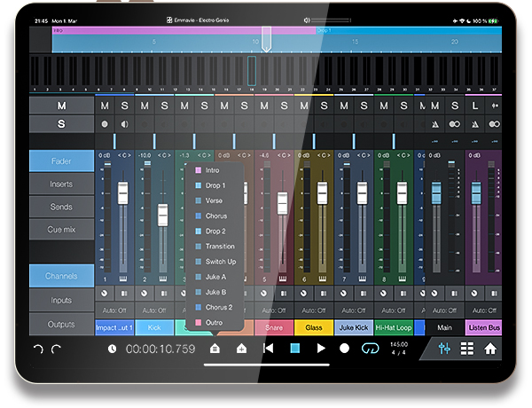Click the Snare channel fader handle
The height and width of the screenshot is (408, 532).
tap(282, 203)
